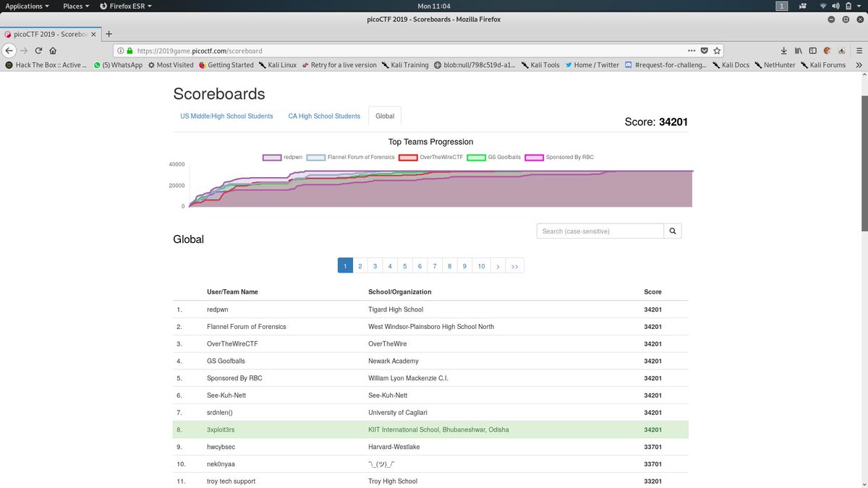Open the Wi-Fi network indicator
This screenshot has width=868, height=488.
click(823, 6)
